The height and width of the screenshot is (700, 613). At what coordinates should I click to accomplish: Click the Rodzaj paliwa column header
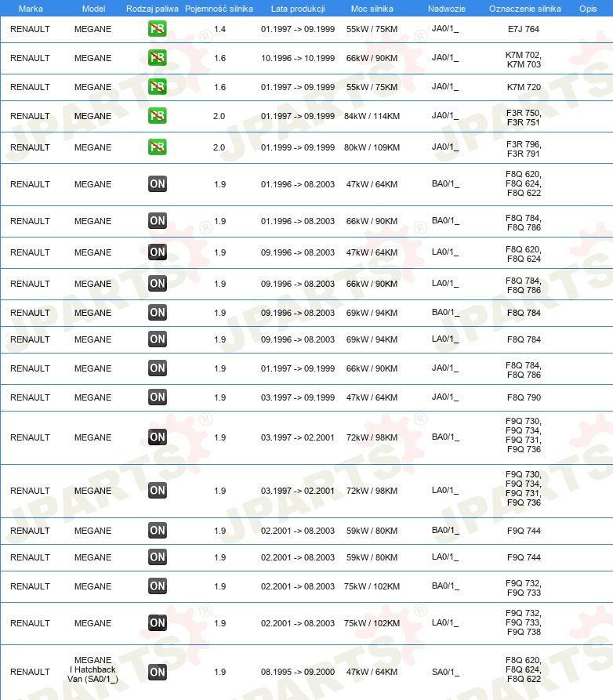(x=152, y=9)
